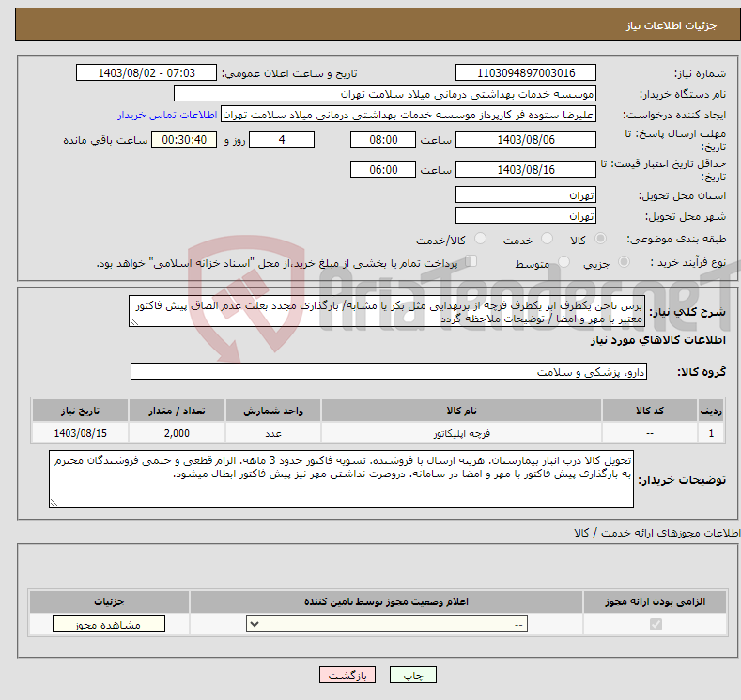Click the price validity date 1403/08/16
Viewport: 741px width, 700px height.
coord(526,169)
